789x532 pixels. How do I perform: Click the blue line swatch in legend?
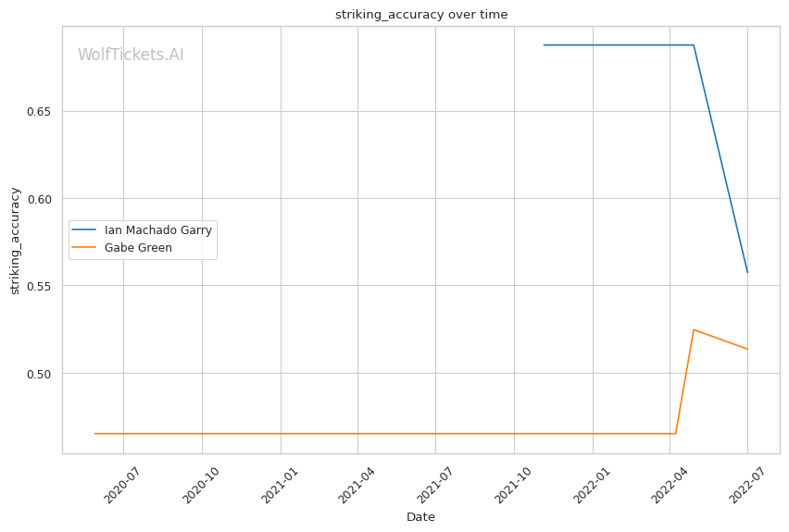point(84,230)
